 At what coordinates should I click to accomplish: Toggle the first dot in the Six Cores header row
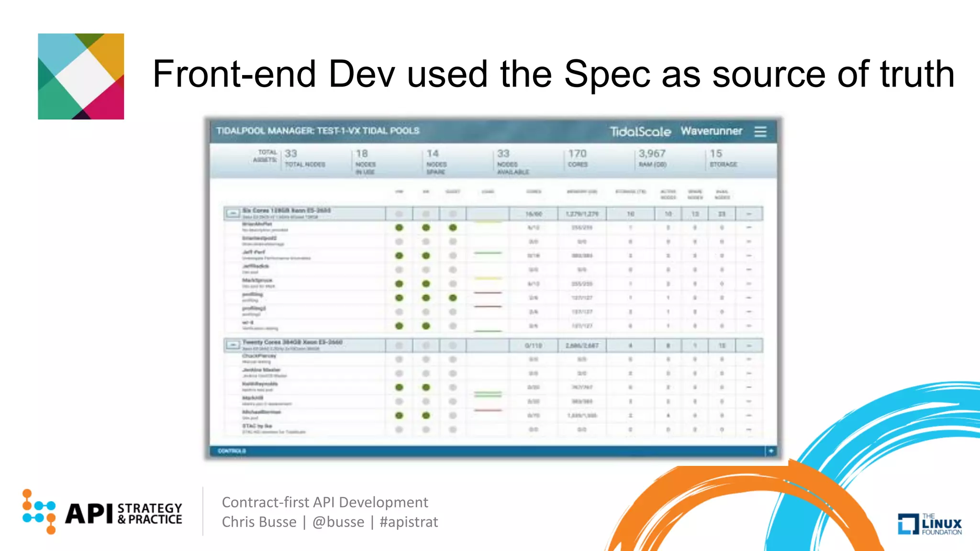(399, 214)
